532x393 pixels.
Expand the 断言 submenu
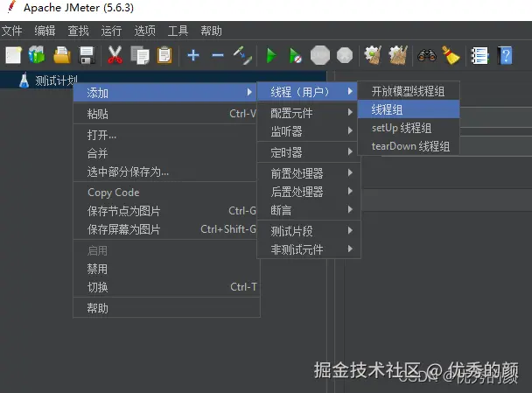307,210
